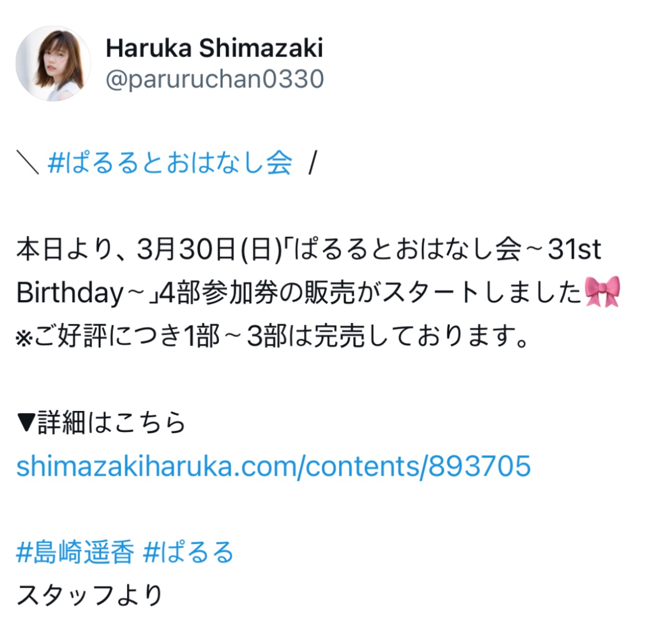Open the #ぱるるとおはなし会 hashtag
672x628 pixels.
170,163
